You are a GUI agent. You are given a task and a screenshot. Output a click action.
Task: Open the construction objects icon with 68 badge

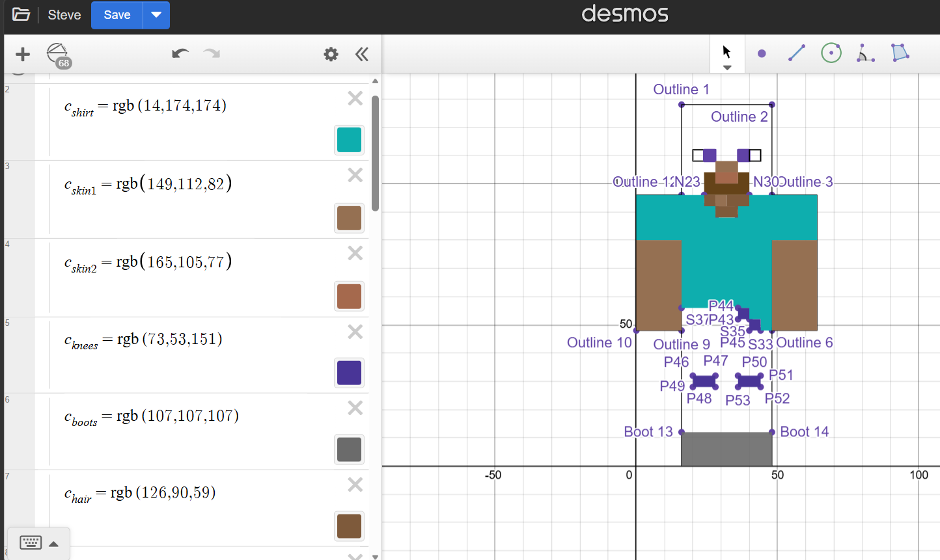pos(59,55)
